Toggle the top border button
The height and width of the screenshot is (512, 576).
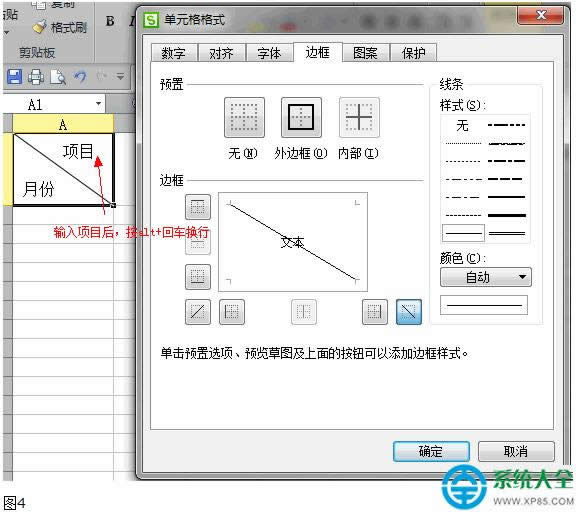pyautogui.click(x=198, y=207)
